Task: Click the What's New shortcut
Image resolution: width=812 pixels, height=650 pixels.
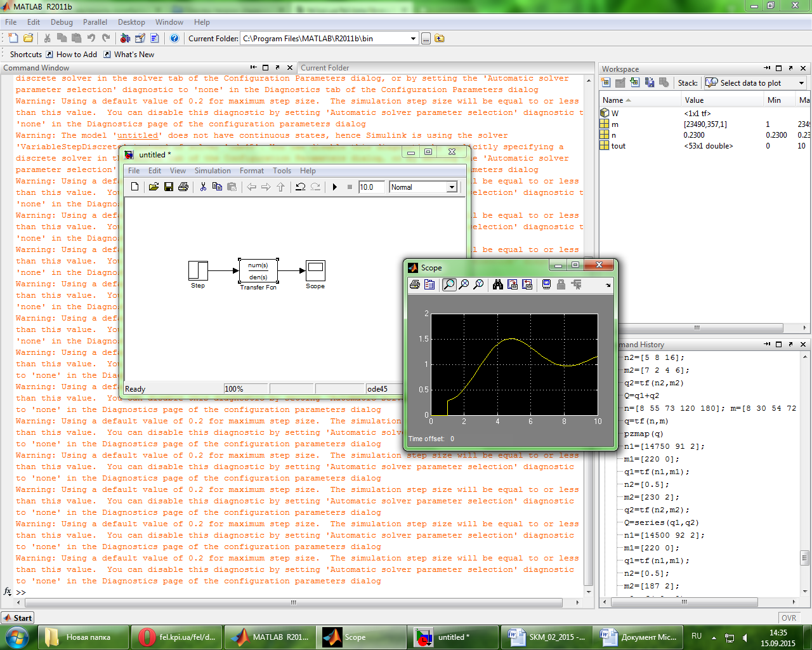Action: pos(129,55)
